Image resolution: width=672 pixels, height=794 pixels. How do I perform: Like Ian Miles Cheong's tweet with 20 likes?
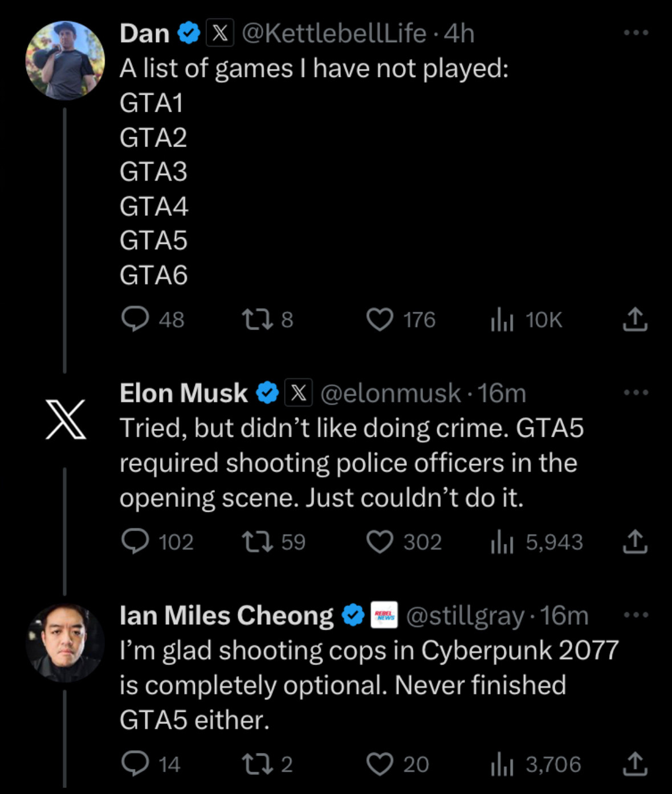click(380, 764)
